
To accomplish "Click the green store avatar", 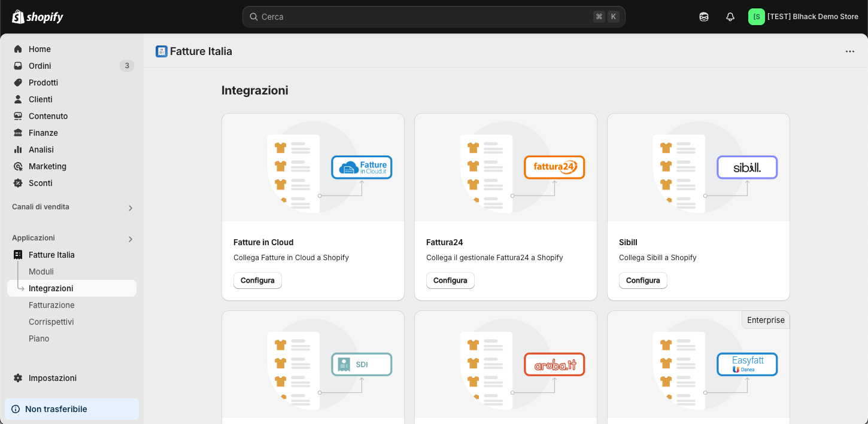I will (x=757, y=17).
